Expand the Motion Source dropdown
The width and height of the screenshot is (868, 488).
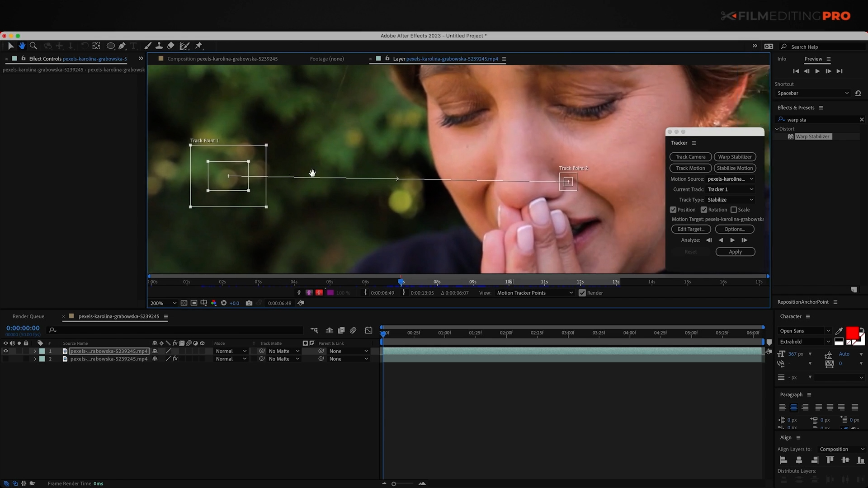pos(731,179)
